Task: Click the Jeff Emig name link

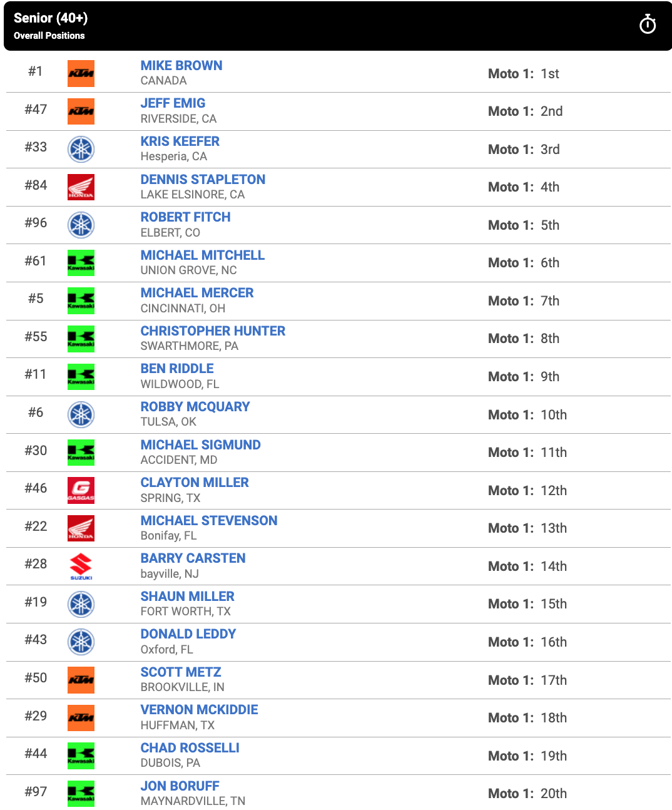Action: point(173,103)
